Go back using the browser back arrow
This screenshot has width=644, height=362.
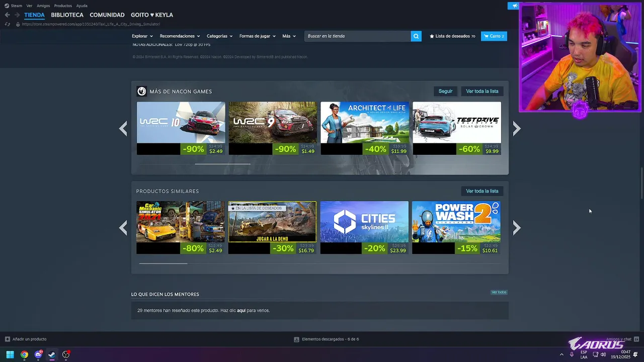point(7,15)
